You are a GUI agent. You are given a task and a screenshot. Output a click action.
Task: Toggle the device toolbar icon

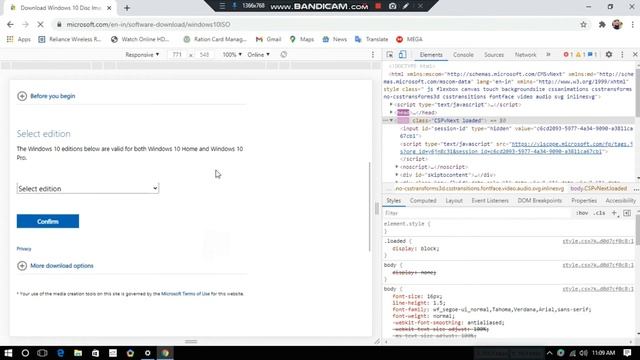click(402, 55)
